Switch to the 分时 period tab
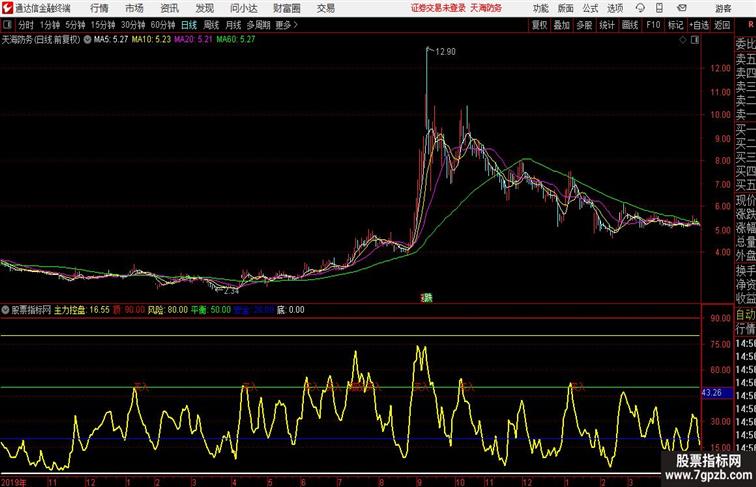 (26, 25)
